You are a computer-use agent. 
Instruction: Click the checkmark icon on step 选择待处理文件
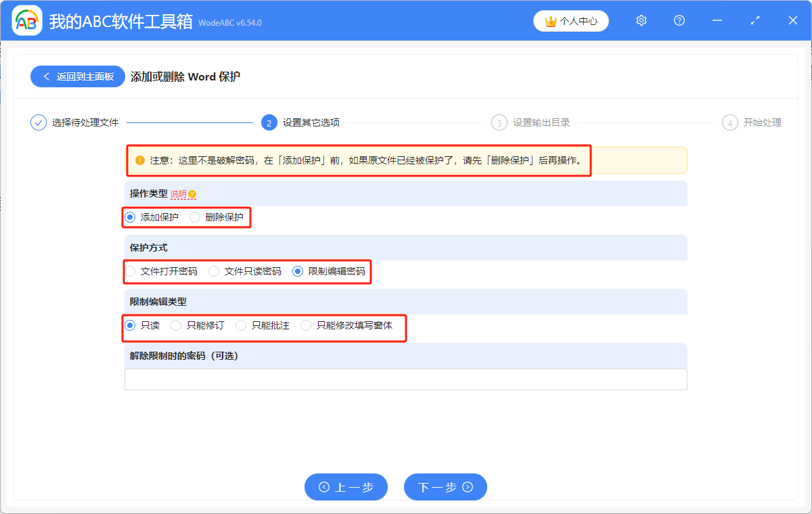coord(38,122)
